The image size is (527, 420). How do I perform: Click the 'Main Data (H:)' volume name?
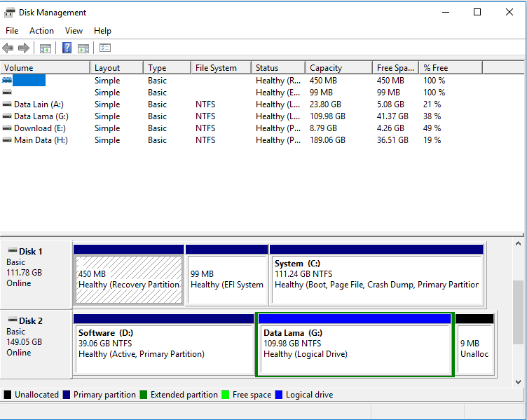tap(41, 140)
